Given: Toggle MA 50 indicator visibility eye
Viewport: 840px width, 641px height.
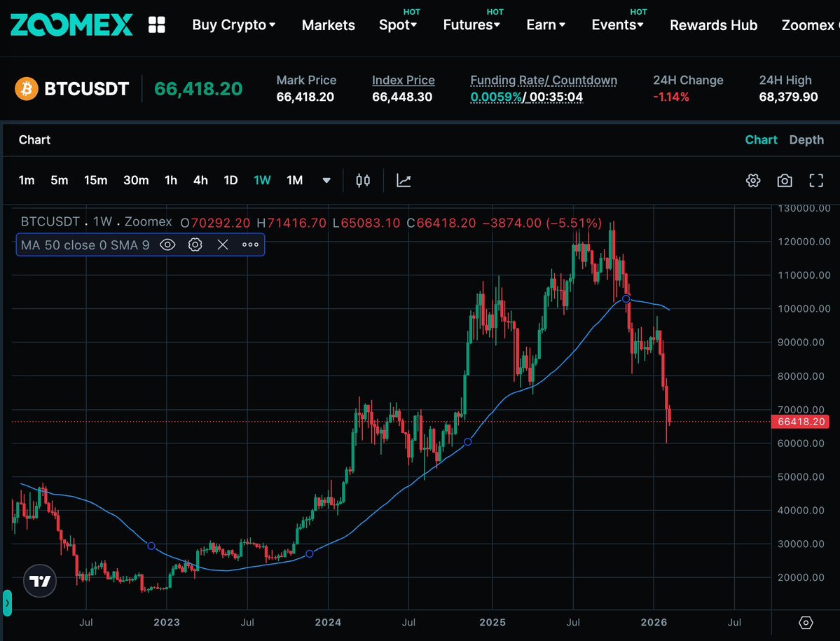Looking at the screenshot, I should click(167, 244).
